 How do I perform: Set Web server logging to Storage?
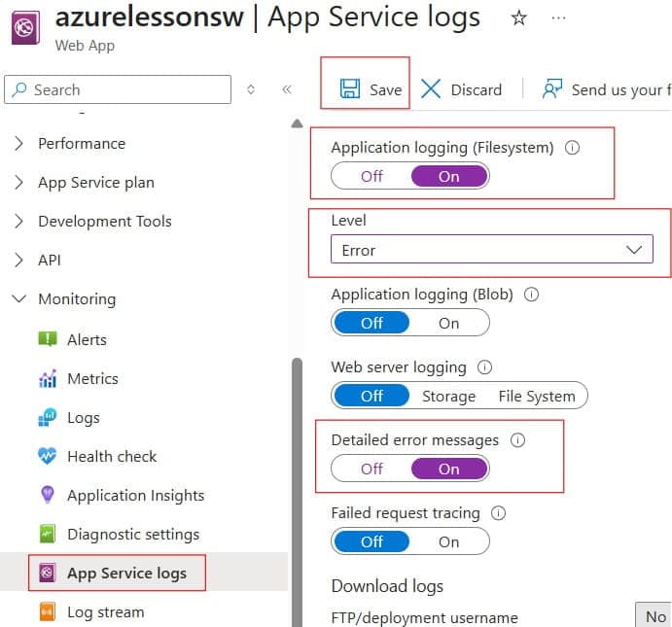(x=448, y=397)
